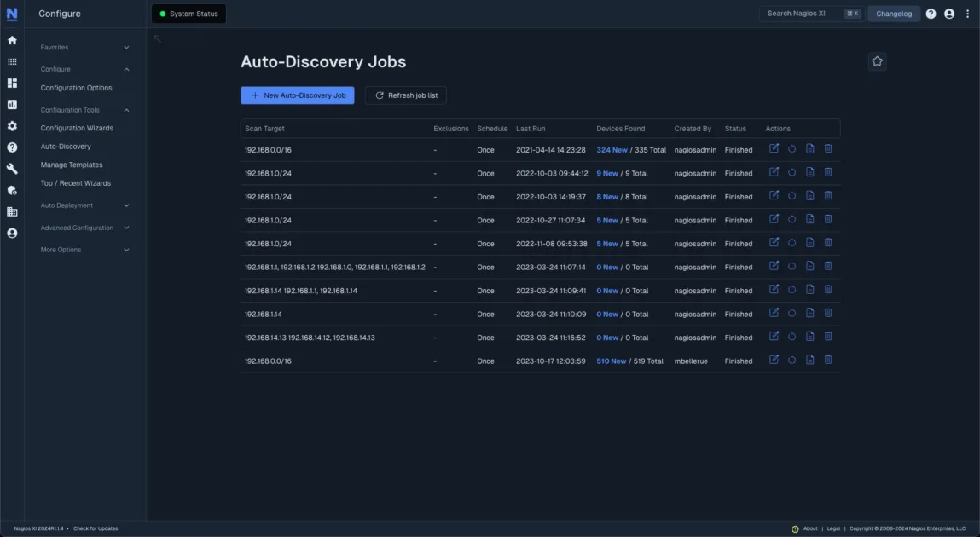980x537 pixels.
Task: Toggle the System Status indicator
Action: click(188, 13)
